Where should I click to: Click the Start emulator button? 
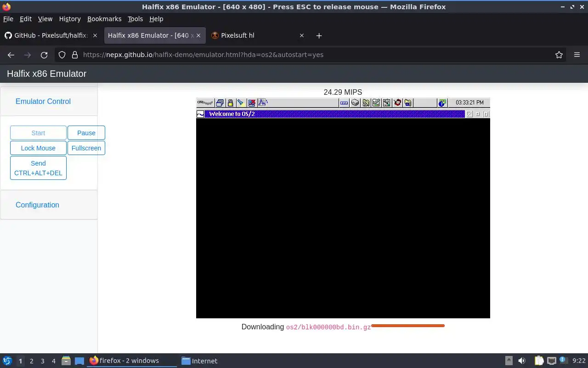38,133
